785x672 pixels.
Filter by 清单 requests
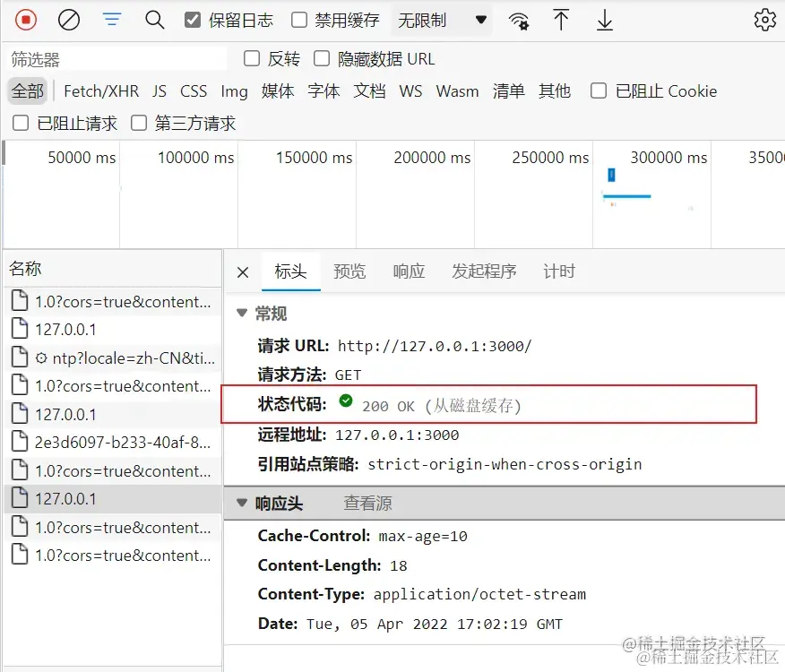[509, 91]
